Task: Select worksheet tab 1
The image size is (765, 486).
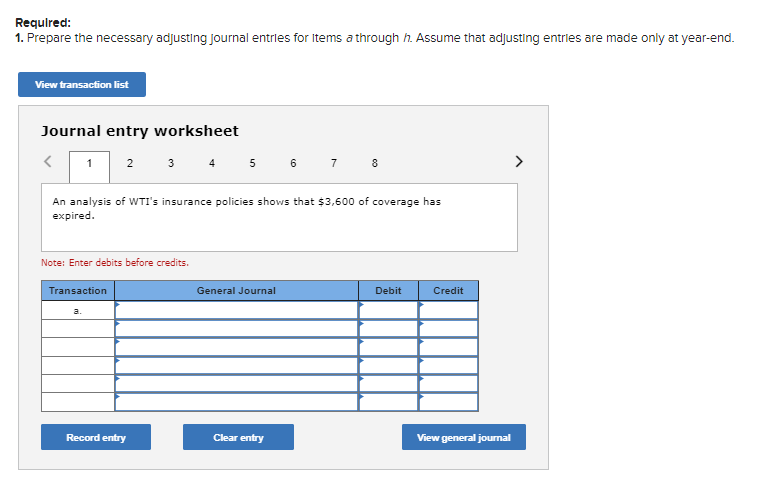Action: [89, 166]
